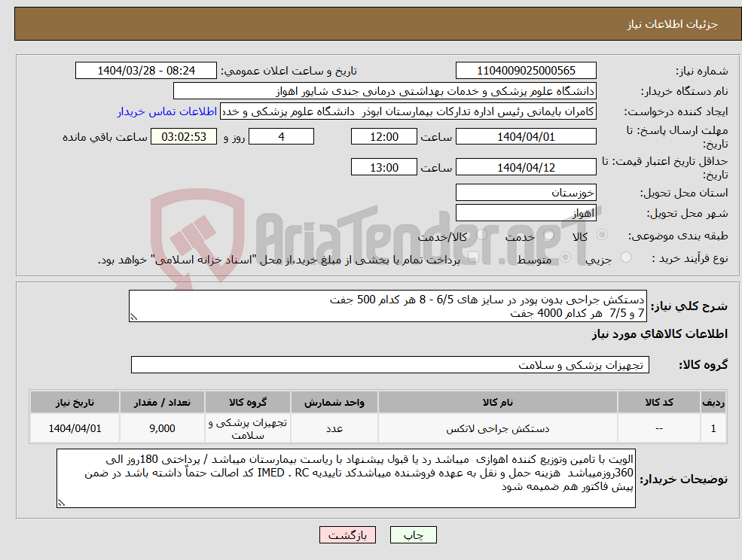Click the remaining time 03:02:53 field
This screenshot has height=560, width=742.
tap(184, 137)
